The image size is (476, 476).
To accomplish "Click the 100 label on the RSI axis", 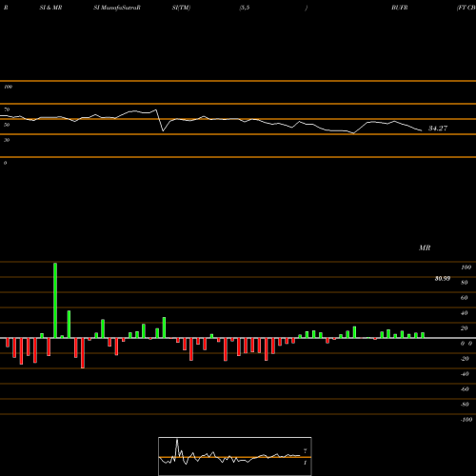I will point(8,87).
